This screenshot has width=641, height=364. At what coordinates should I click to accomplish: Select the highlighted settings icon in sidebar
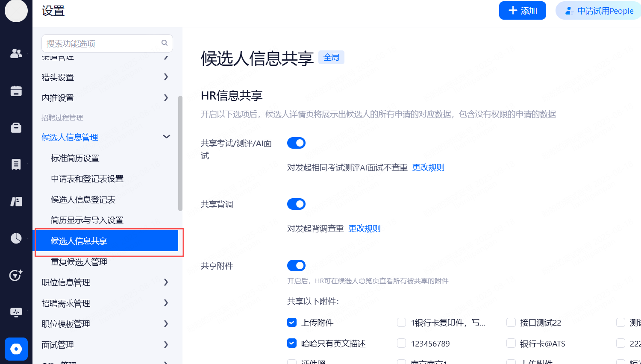tap(16, 349)
